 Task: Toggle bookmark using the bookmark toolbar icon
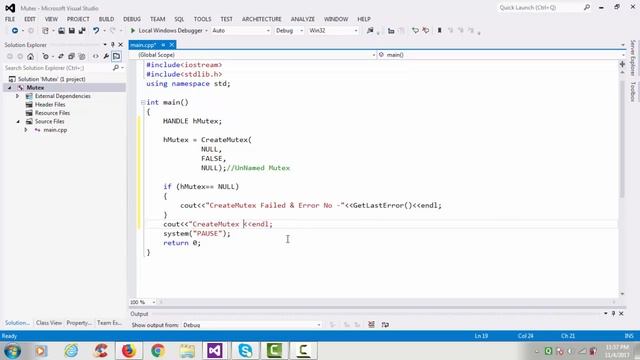point(440,31)
